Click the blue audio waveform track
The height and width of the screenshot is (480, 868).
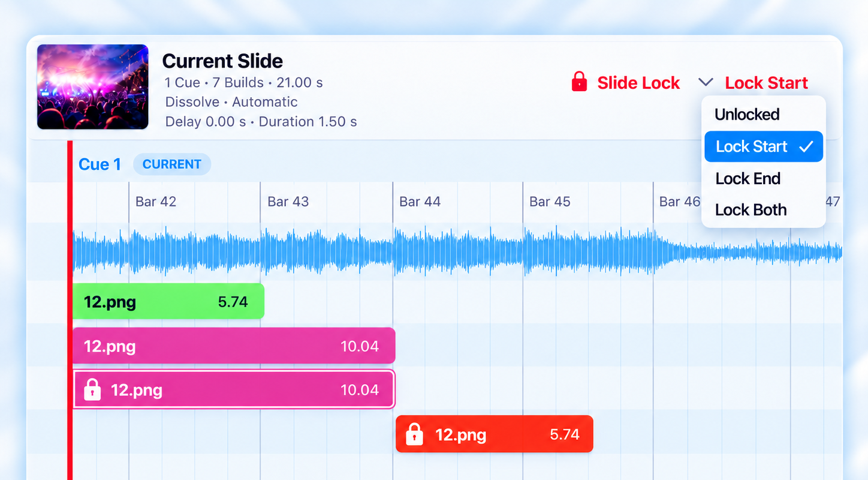click(457, 251)
